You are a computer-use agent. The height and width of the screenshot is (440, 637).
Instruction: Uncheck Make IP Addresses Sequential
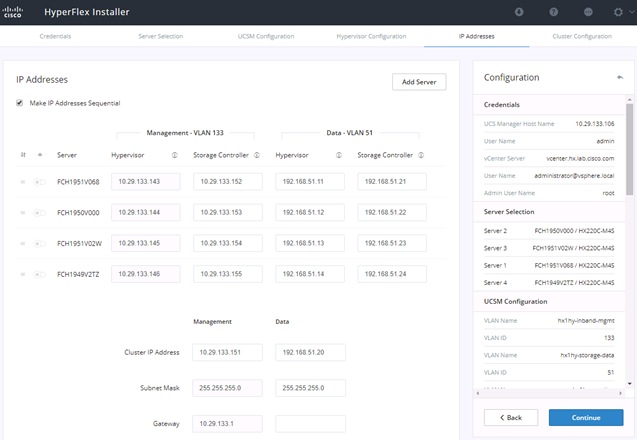[x=20, y=103]
